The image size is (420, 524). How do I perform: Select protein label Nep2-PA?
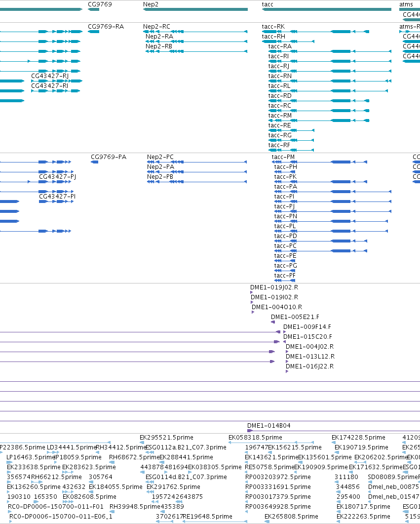point(160,167)
